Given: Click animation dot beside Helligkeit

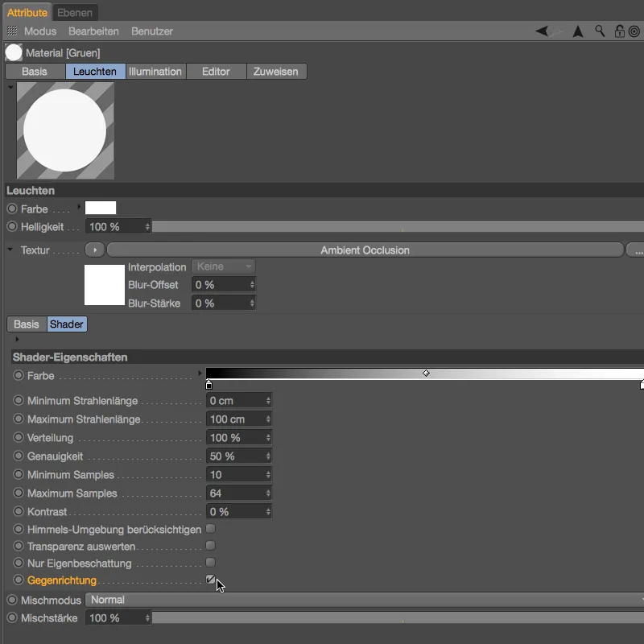Looking at the screenshot, I should 12,226.
